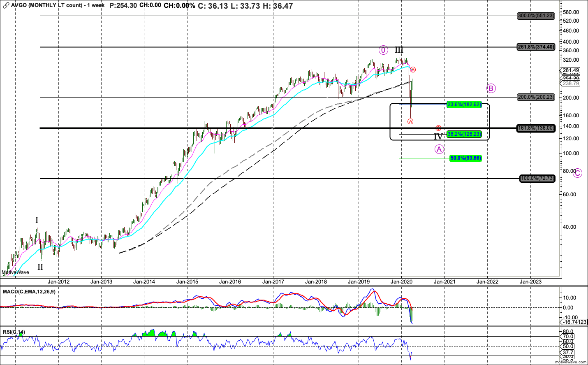588x365 pixels.
Task: Click the magenta circled C wave label
Action: (577, 173)
